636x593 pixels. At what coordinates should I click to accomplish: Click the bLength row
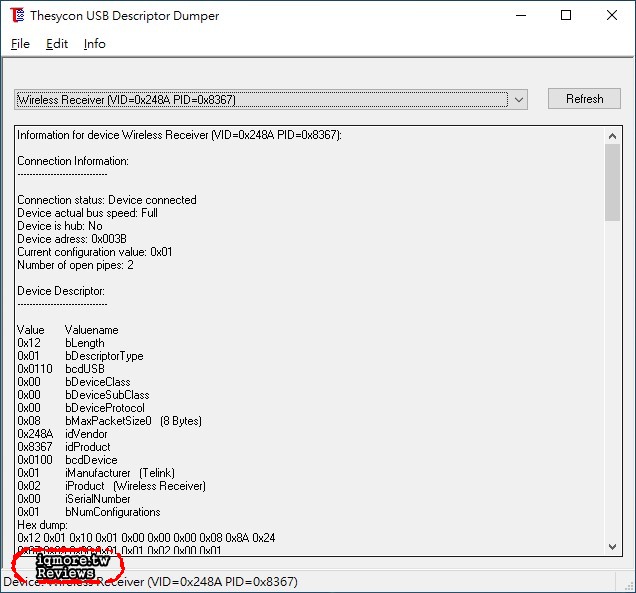click(x=61, y=343)
